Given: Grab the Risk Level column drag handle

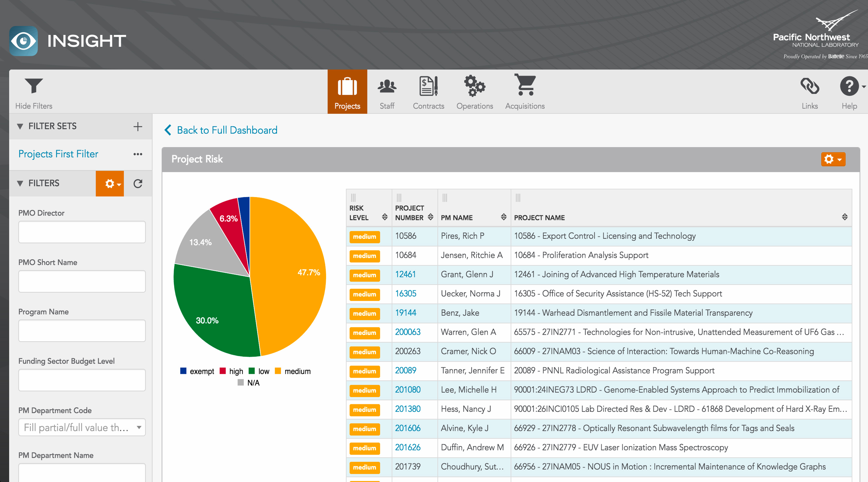Looking at the screenshot, I should pos(353,198).
